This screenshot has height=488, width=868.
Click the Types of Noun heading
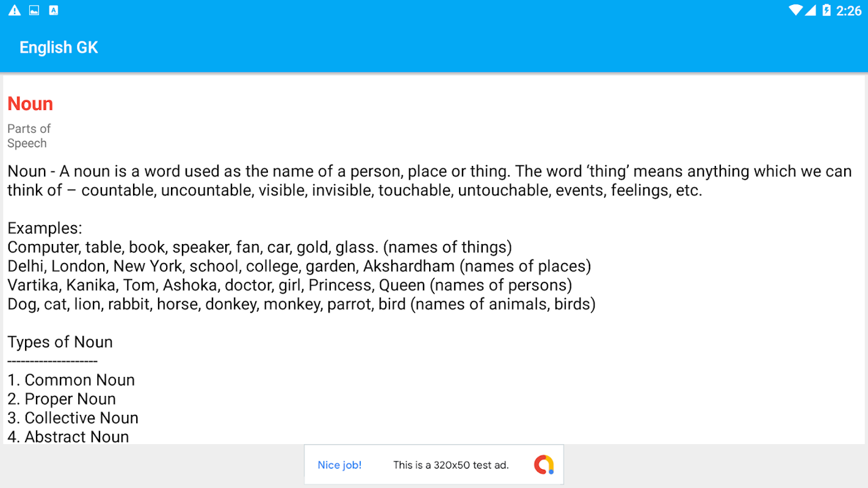tap(60, 342)
